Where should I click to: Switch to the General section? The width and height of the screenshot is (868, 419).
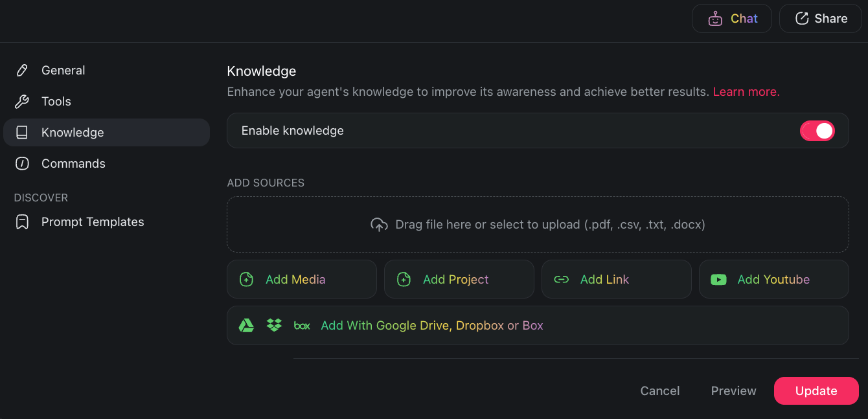tap(63, 70)
